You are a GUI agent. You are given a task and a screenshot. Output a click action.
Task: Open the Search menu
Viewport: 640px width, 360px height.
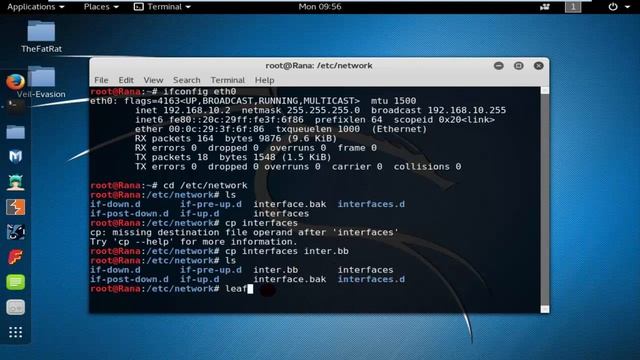[x=187, y=80]
